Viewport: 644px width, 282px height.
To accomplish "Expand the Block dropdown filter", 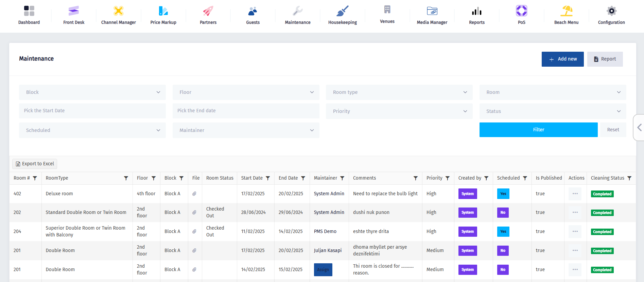I will (92, 92).
